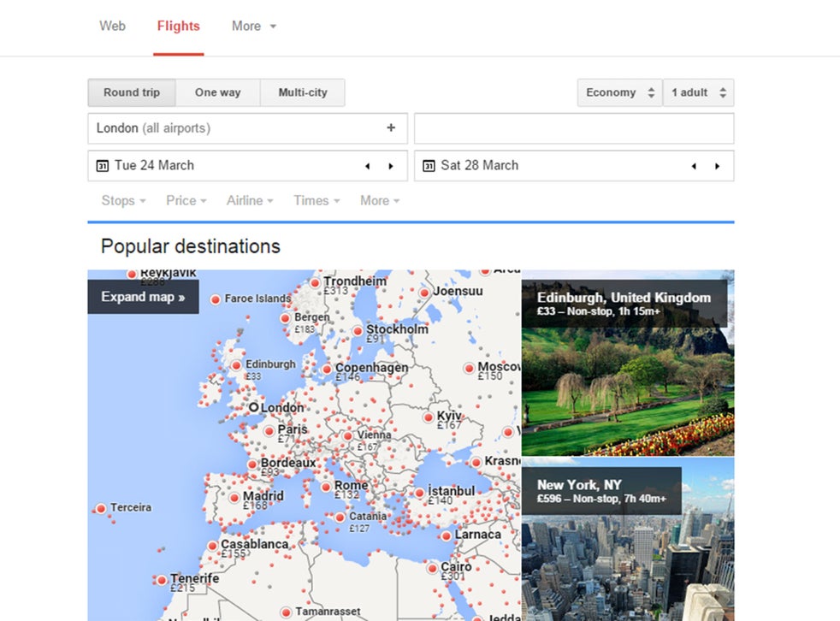This screenshot has height=621, width=840.
Task: Click the Expand map button
Action: 143,296
